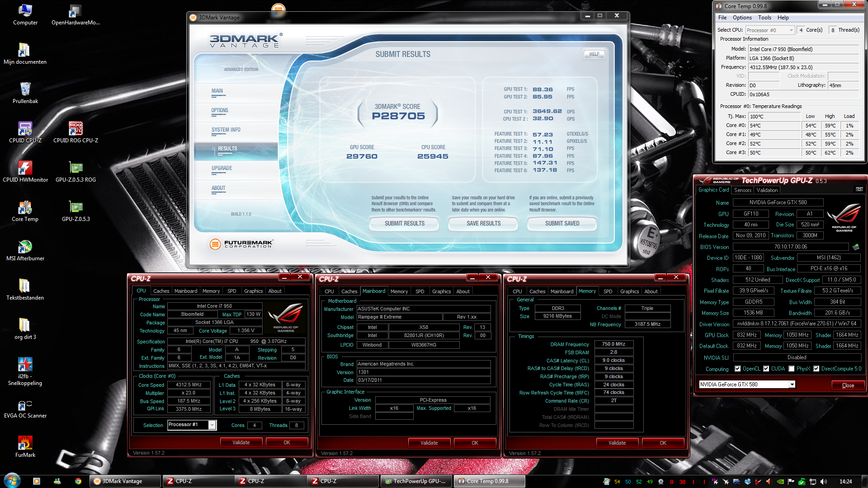The width and height of the screenshot is (868, 488).
Task: Click the 3DMark Vantage taskbar button
Action: (125, 481)
